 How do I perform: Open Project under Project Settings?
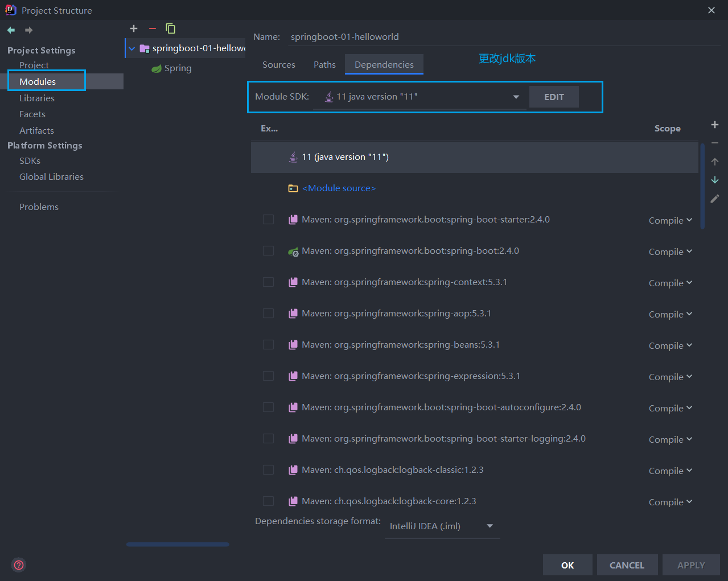(x=34, y=65)
